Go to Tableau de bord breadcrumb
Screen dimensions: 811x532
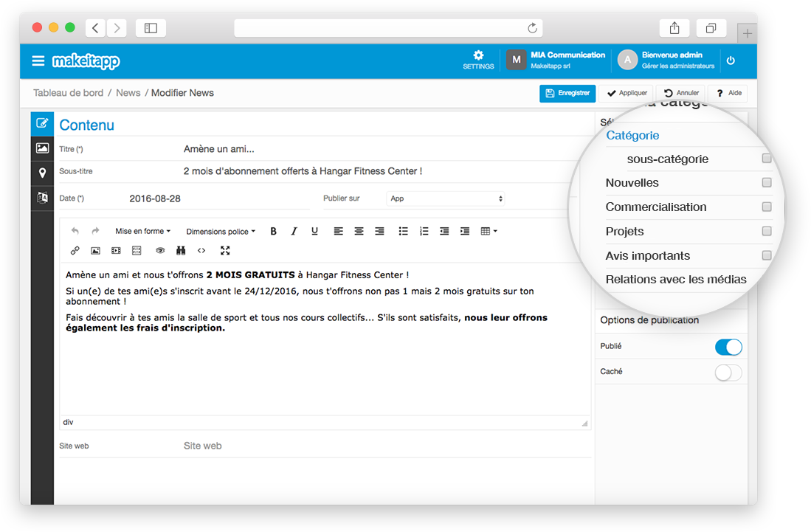pyautogui.click(x=69, y=93)
